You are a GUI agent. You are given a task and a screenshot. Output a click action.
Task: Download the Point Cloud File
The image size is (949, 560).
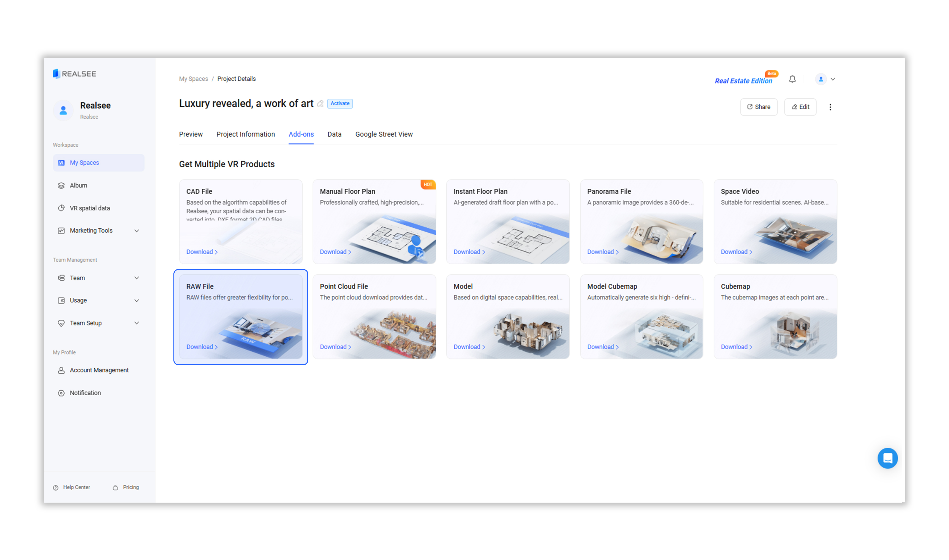tap(335, 347)
